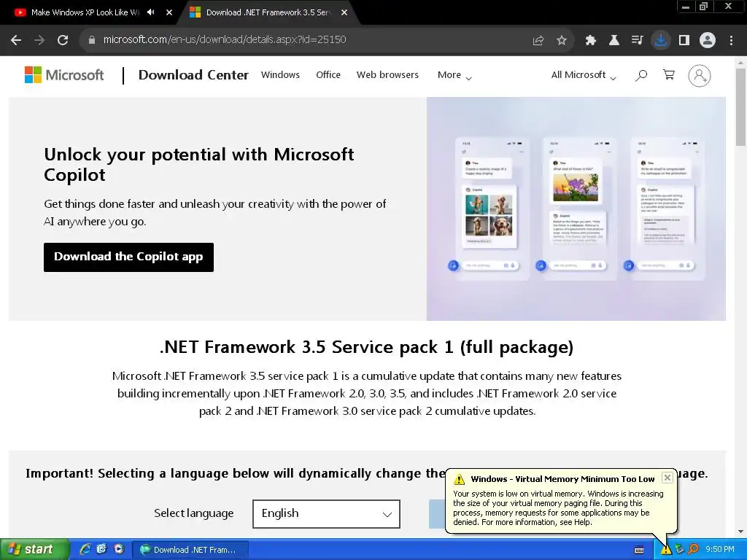Select the Download .NET Framework 3.5 tab
This screenshot has height=560, width=747.
[268, 12]
